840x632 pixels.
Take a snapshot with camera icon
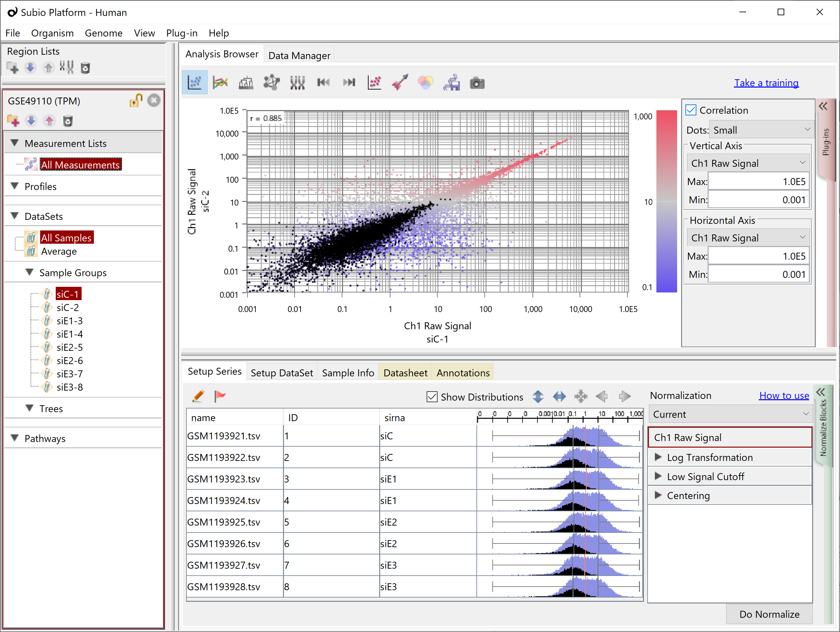click(x=477, y=83)
